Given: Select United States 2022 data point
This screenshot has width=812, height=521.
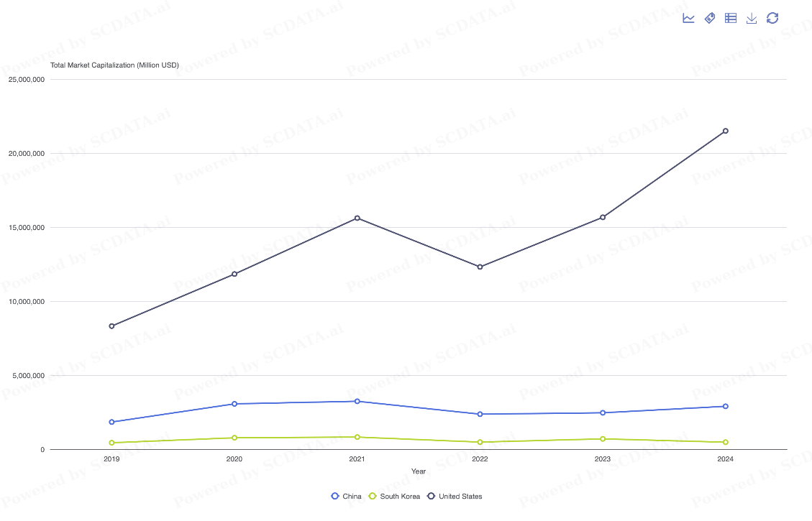Looking at the screenshot, I should click(480, 267).
